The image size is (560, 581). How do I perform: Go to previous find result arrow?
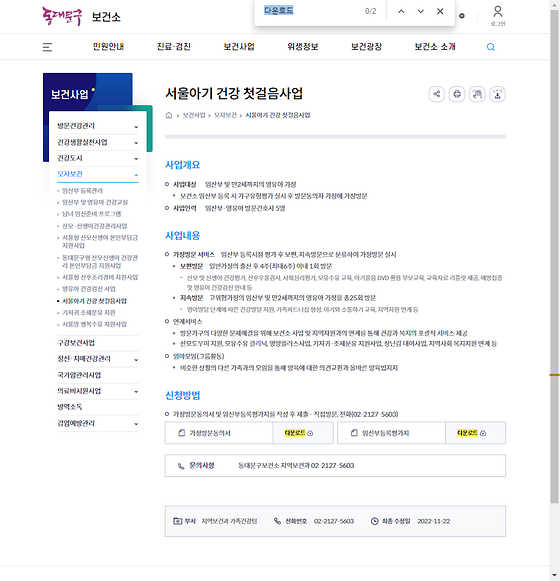point(401,11)
